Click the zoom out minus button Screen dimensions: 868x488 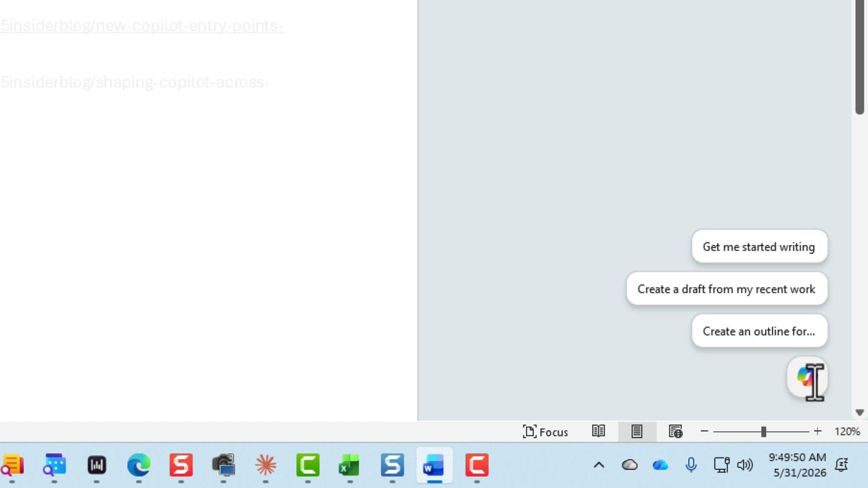(704, 432)
